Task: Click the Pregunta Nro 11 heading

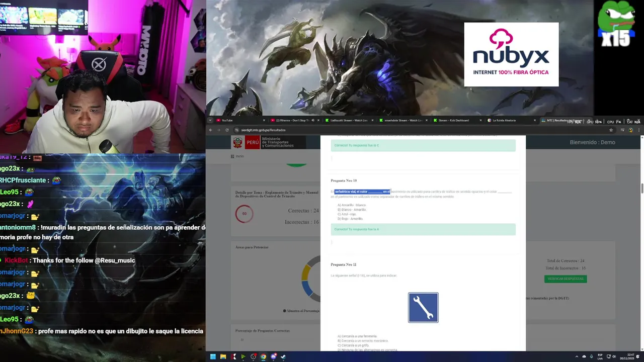Action: pyautogui.click(x=344, y=264)
